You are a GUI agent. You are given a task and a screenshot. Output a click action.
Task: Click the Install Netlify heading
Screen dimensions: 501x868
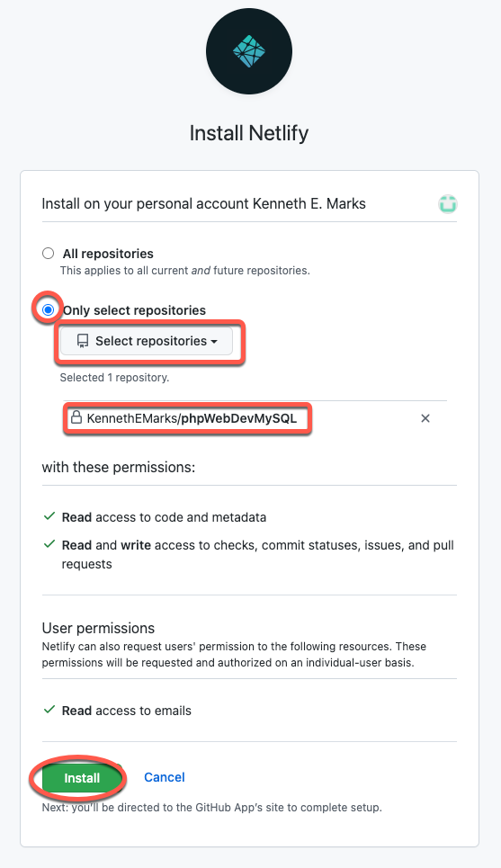[249, 133]
